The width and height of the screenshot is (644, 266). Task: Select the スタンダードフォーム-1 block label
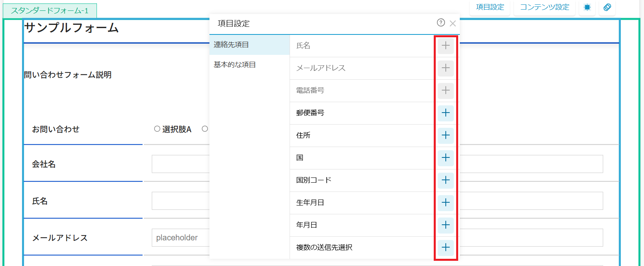[x=50, y=11]
